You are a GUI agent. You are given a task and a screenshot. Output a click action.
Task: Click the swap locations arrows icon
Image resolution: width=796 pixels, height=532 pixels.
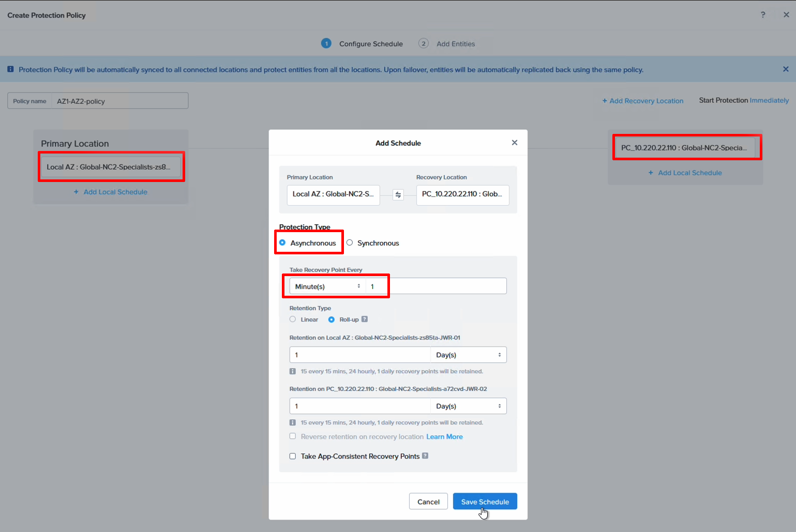click(398, 195)
